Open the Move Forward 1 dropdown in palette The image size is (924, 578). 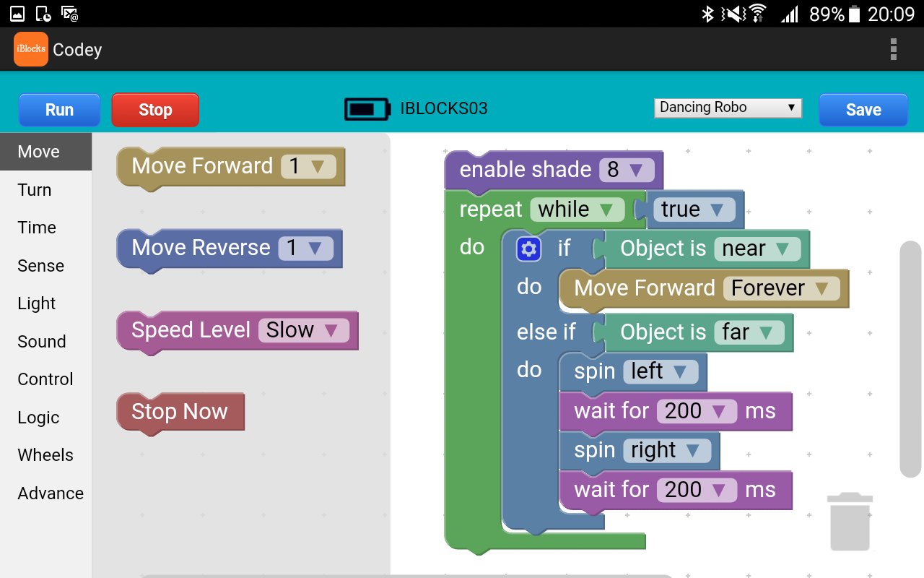[308, 166]
